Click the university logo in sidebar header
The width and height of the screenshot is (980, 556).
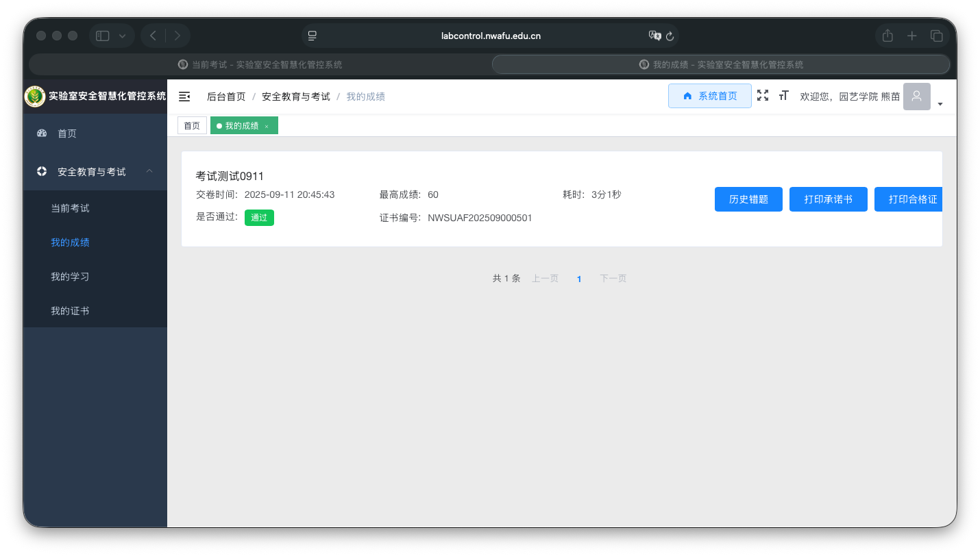click(x=34, y=97)
